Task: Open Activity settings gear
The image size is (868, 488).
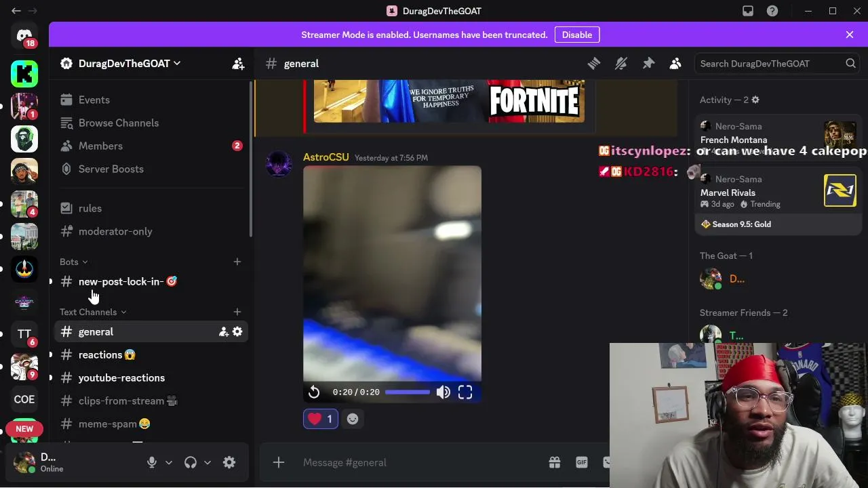Action: 755,100
